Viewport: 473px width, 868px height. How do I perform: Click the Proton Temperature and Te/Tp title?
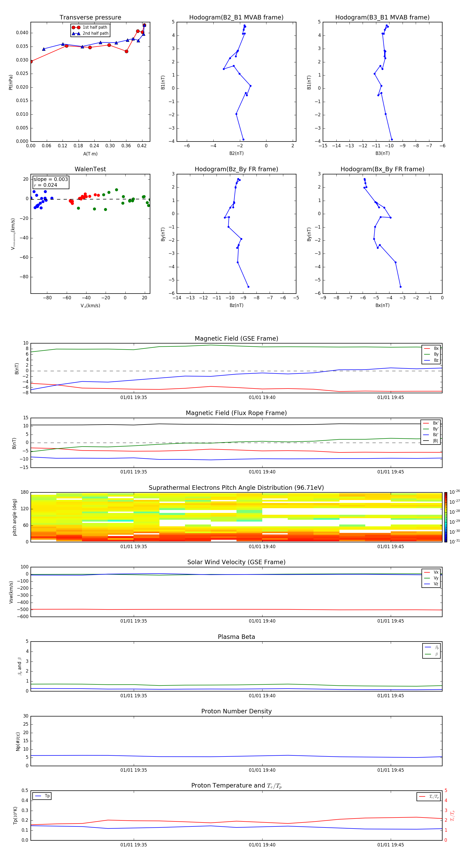(236, 786)
